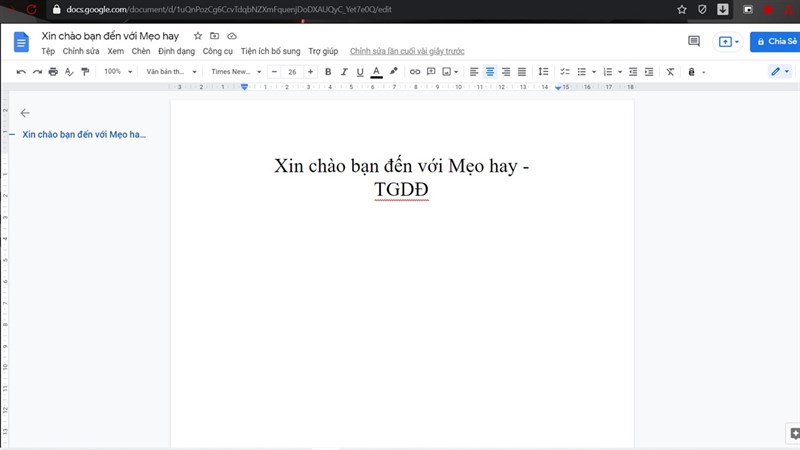Click the heading text TGDĐ
Screen dimensions: 800x450
(402, 189)
